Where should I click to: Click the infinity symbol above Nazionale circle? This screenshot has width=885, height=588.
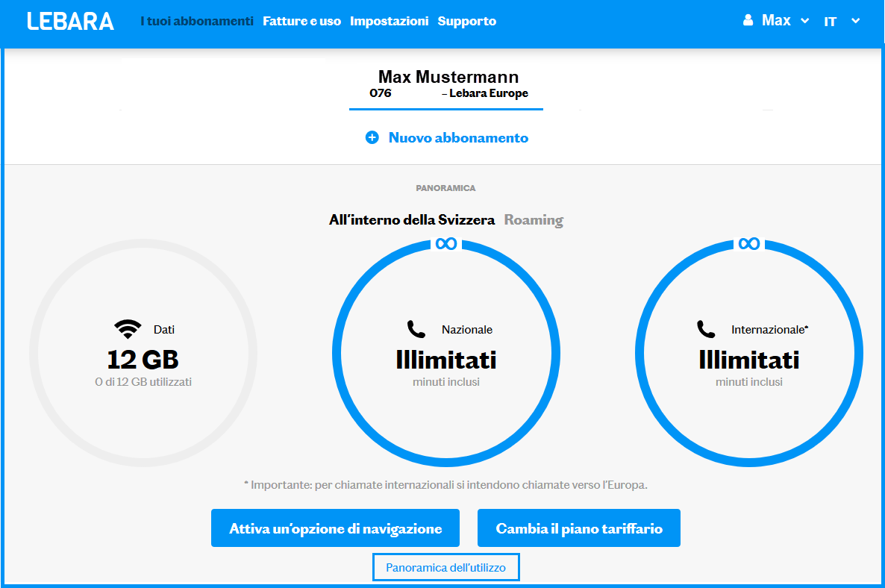(446, 244)
